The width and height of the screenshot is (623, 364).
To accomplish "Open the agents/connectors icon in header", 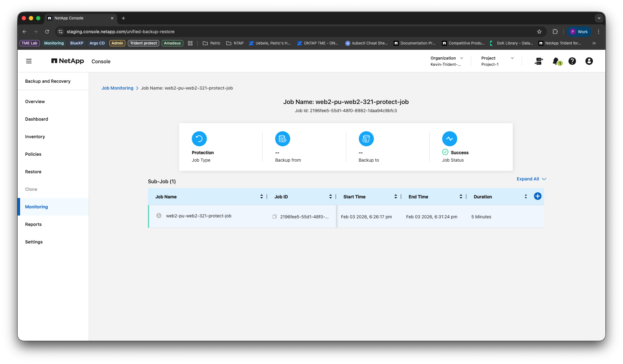I will pos(539,61).
